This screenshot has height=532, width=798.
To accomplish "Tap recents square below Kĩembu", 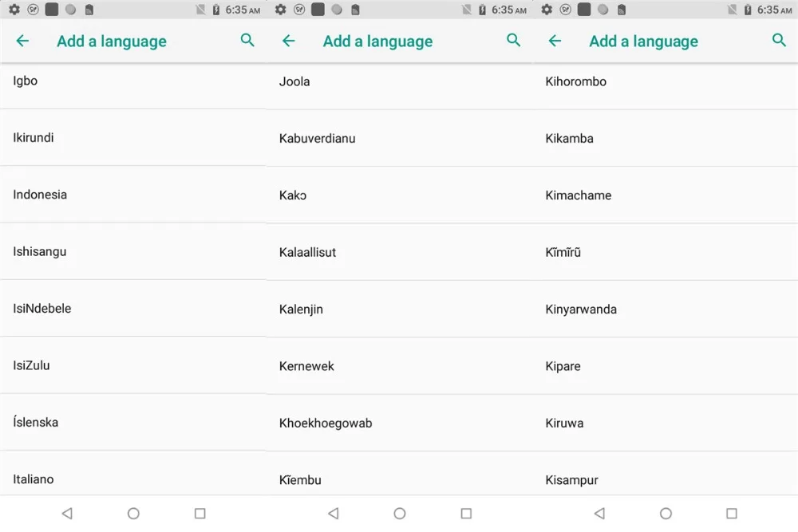I will pos(466,513).
